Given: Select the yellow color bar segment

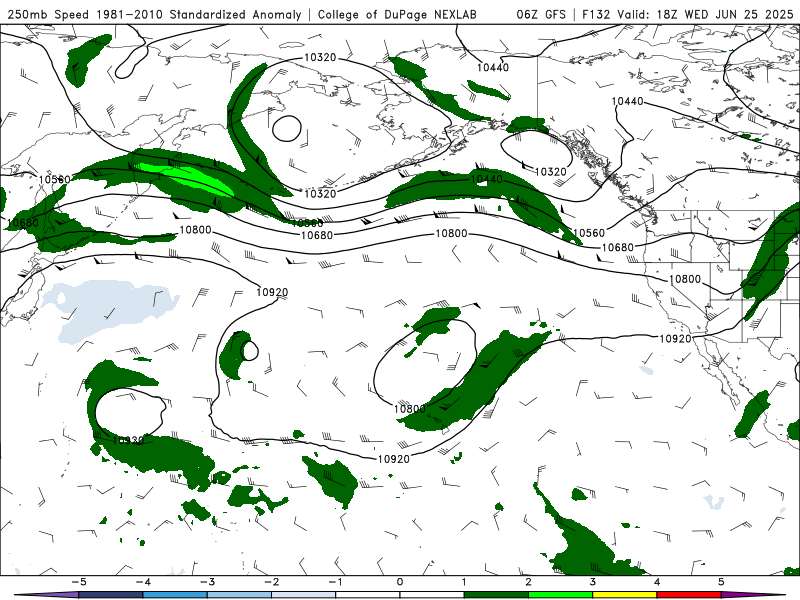Looking at the screenshot, I should (624, 595).
